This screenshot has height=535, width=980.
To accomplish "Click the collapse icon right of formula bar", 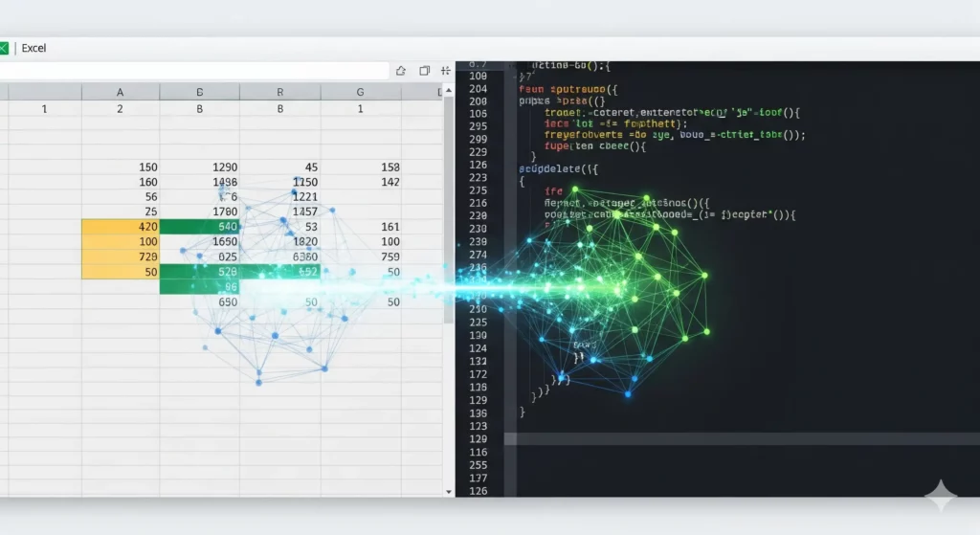I will point(445,71).
